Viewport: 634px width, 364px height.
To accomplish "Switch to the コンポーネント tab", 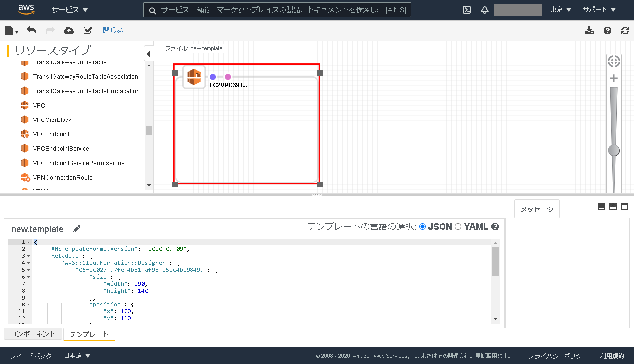I will coord(33,334).
